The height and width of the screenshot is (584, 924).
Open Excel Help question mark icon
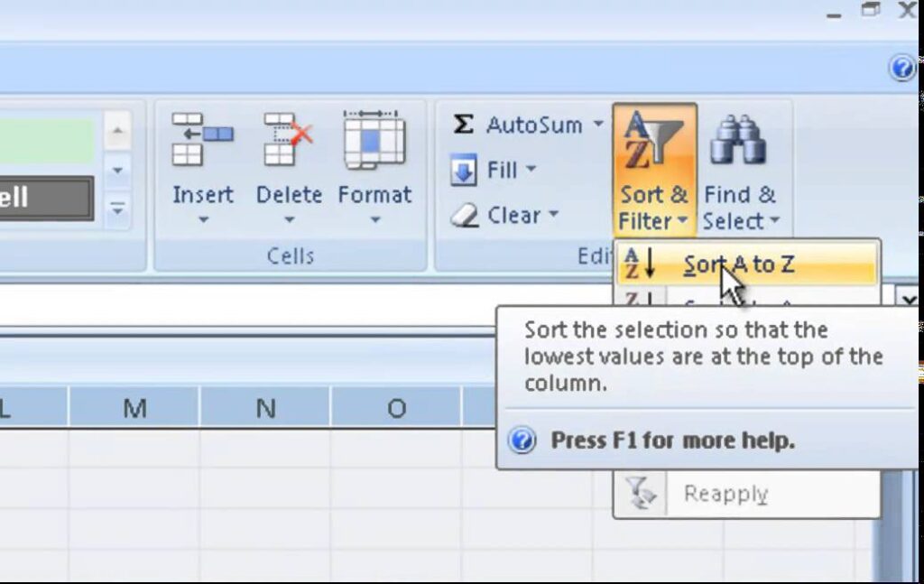[901, 68]
